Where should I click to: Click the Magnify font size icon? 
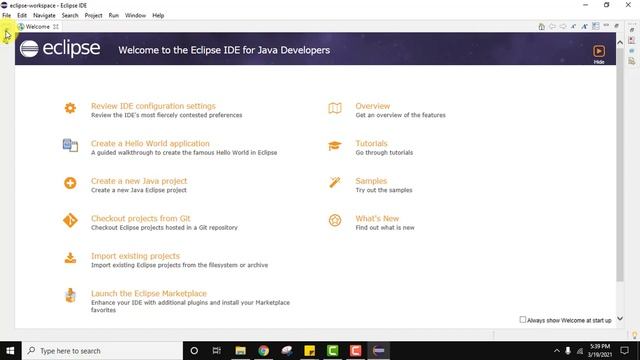point(584,27)
